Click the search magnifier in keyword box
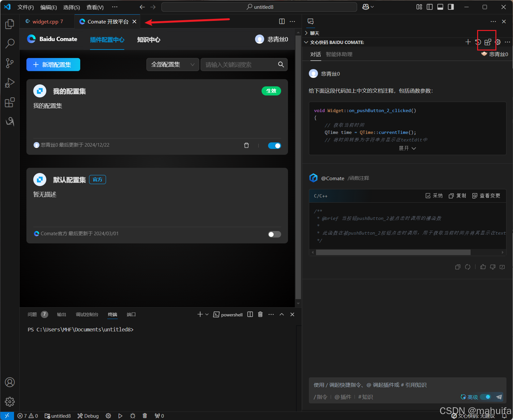 pyautogui.click(x=281, y=65)
